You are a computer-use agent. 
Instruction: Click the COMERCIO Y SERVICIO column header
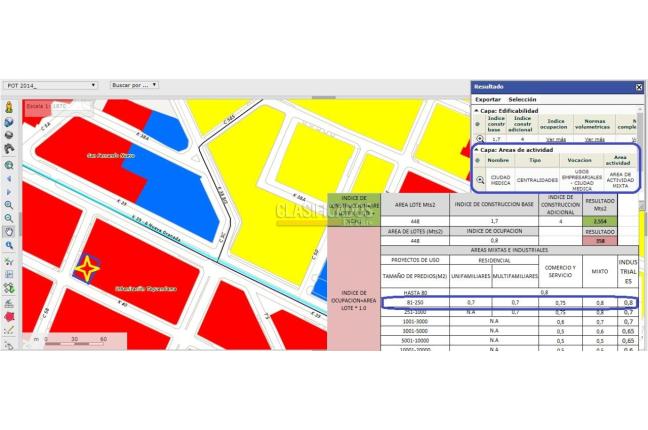pyautogui.click(x=560, y=271)
